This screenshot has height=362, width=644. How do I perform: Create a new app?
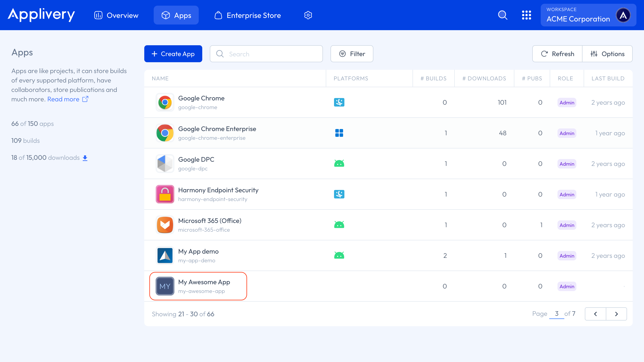(173, 53)
